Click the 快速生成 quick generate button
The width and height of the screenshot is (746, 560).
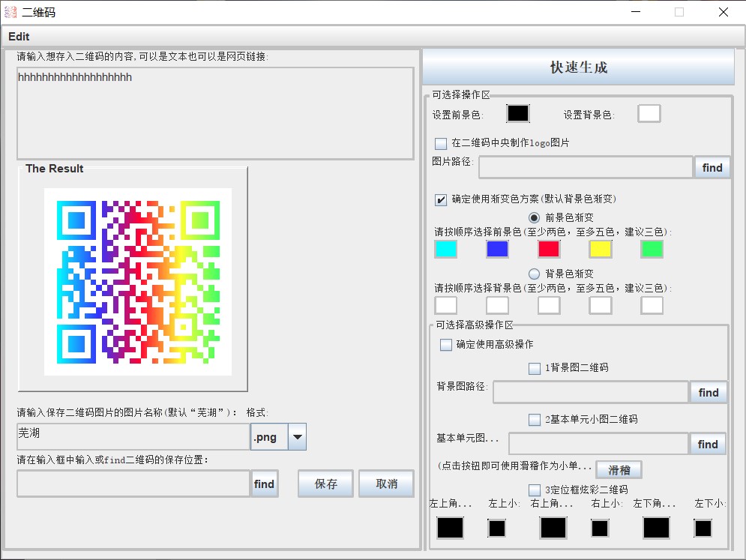[579, 67]
